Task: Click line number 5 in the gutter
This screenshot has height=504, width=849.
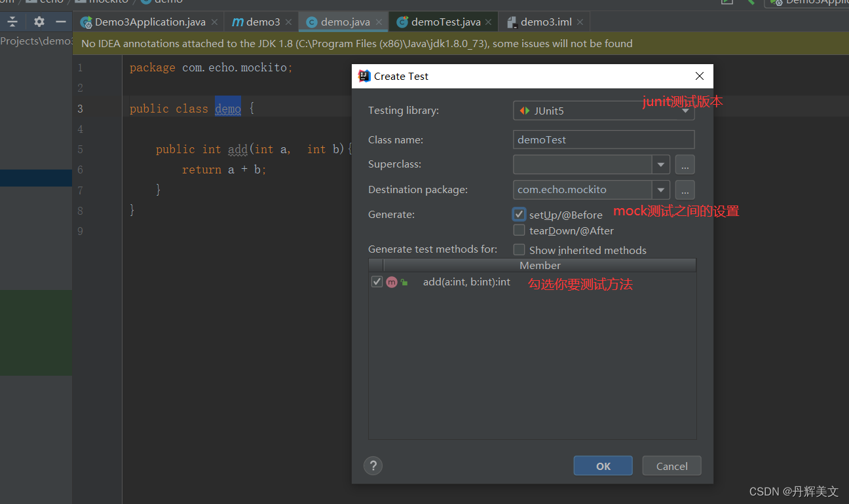Action: pos(80,149)
